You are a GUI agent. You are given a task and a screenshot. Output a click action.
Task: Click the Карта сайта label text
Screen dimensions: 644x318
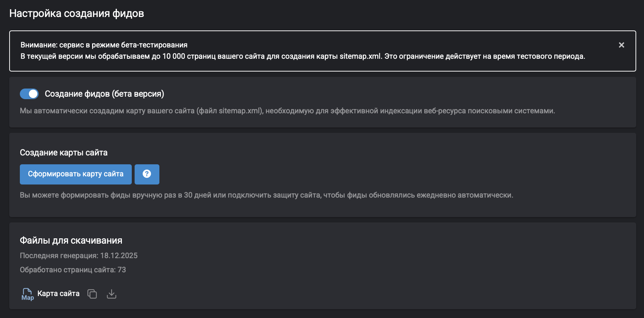click(58, 294)
